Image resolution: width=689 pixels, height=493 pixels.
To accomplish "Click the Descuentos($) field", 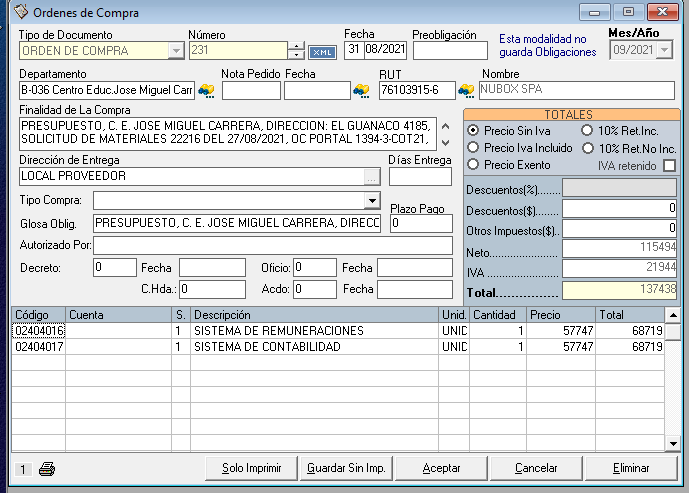I will [620, 208].
